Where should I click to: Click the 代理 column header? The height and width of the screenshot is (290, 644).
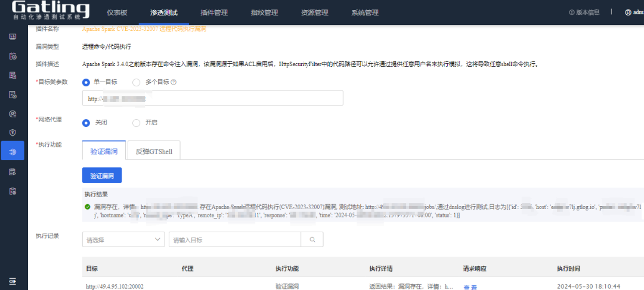(187, 269)
